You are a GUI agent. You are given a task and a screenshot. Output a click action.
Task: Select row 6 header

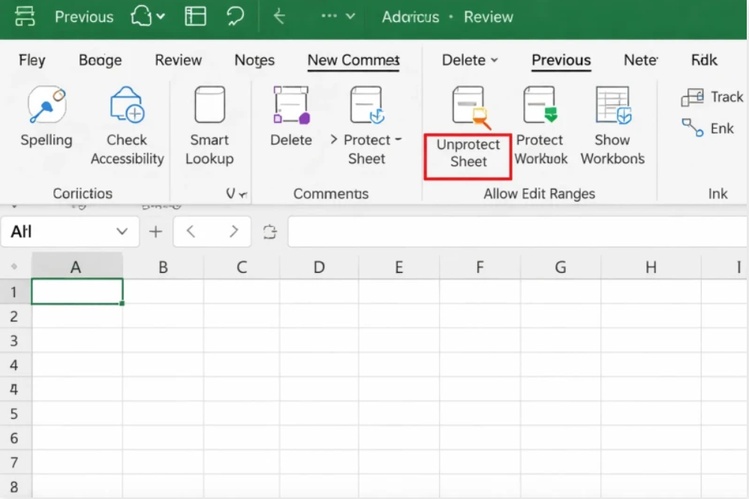tap(14, 438)
